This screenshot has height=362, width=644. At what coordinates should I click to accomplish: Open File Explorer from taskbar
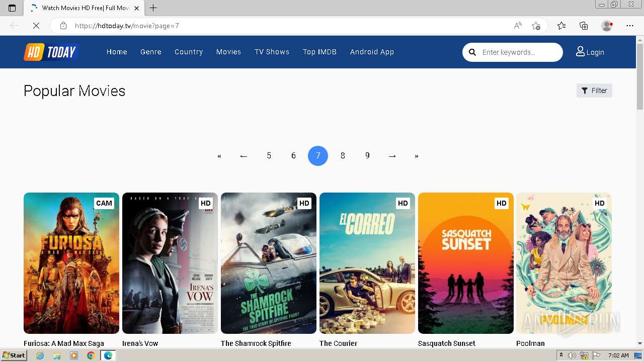[57, 355]
